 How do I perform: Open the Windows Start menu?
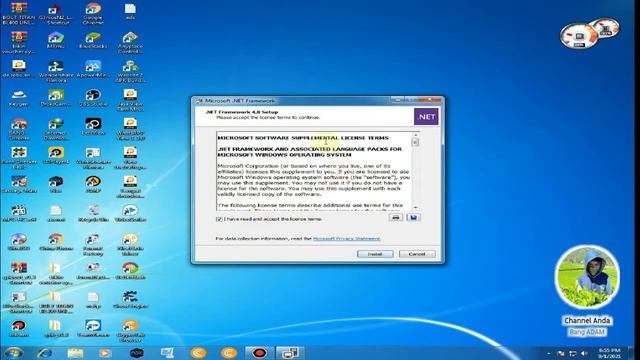click(x=13, y=353)
